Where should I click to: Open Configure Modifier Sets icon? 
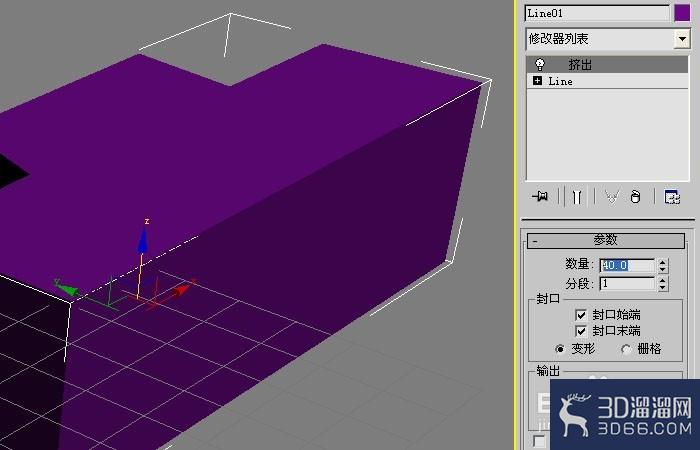(x=672, y=196)
